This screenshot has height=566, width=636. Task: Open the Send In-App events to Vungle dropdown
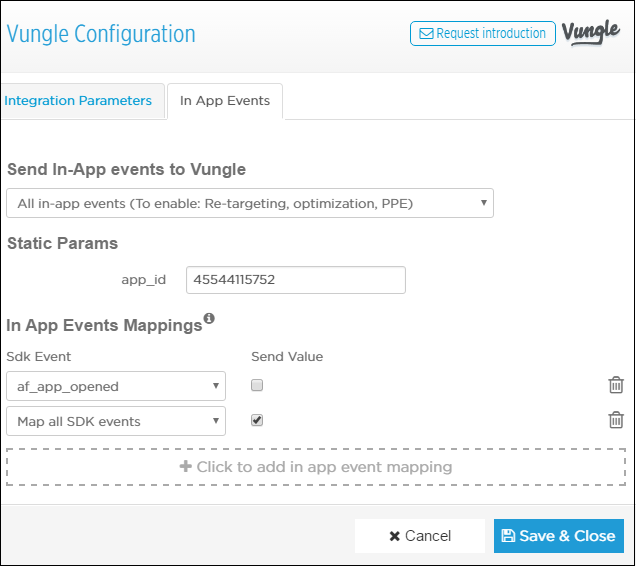pos(250,203)
